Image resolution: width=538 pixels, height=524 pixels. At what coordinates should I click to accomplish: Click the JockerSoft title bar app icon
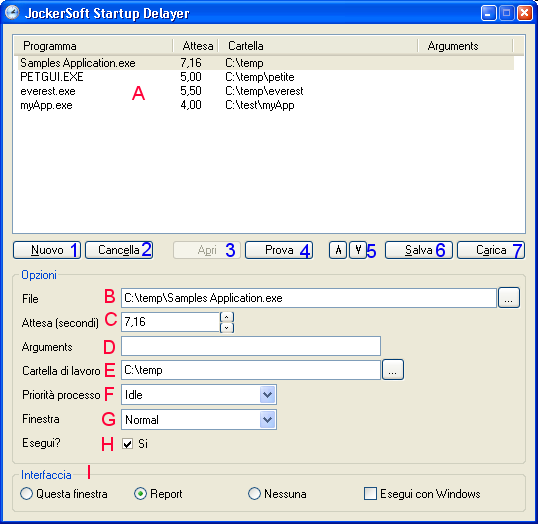click(12, 13)
